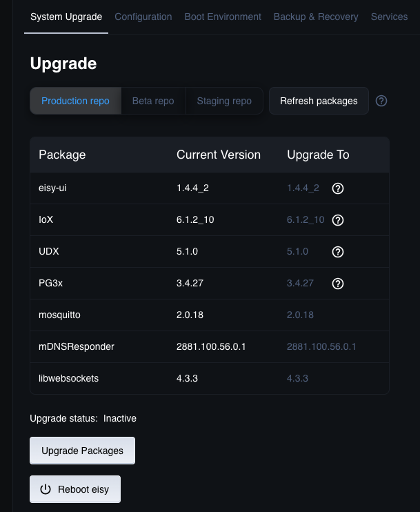The height and width of the screenshot is (512, 420).
Task: Click IoX current version 6.1.2_10
Action: tap(195, 219)
